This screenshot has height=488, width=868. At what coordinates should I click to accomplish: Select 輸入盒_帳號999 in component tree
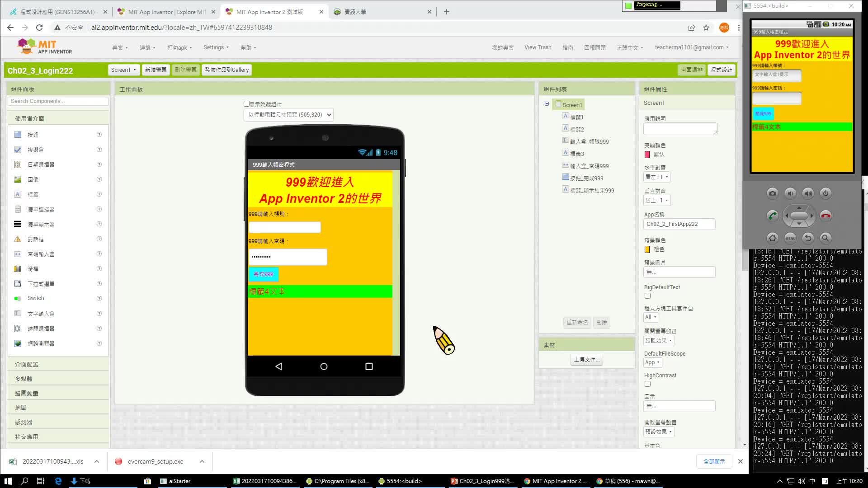[589, 141]
